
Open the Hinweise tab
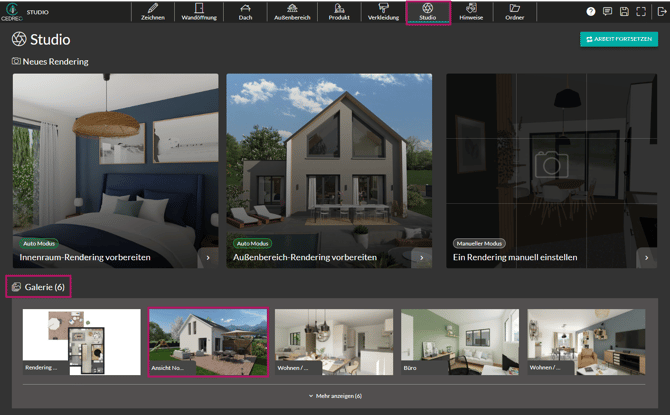tap(471, 12)
